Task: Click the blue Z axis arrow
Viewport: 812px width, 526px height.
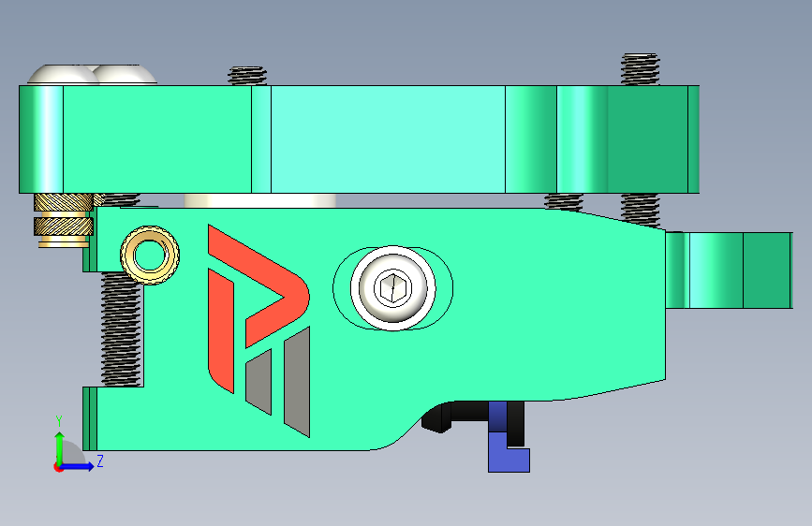Action: pyautogui.click(x=78, y=466)
